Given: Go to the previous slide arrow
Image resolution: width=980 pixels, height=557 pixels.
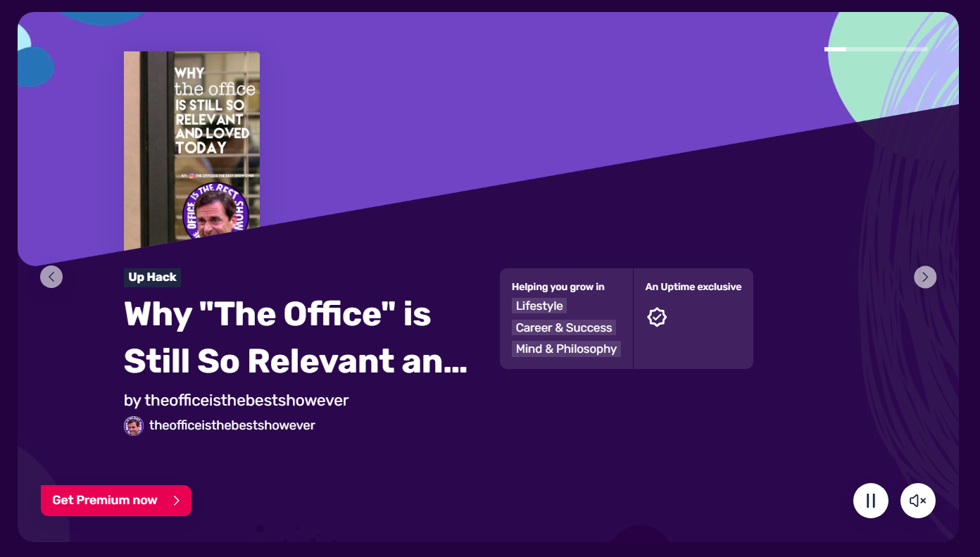Looking at the screenshot, I should click(x=51, y=277).
